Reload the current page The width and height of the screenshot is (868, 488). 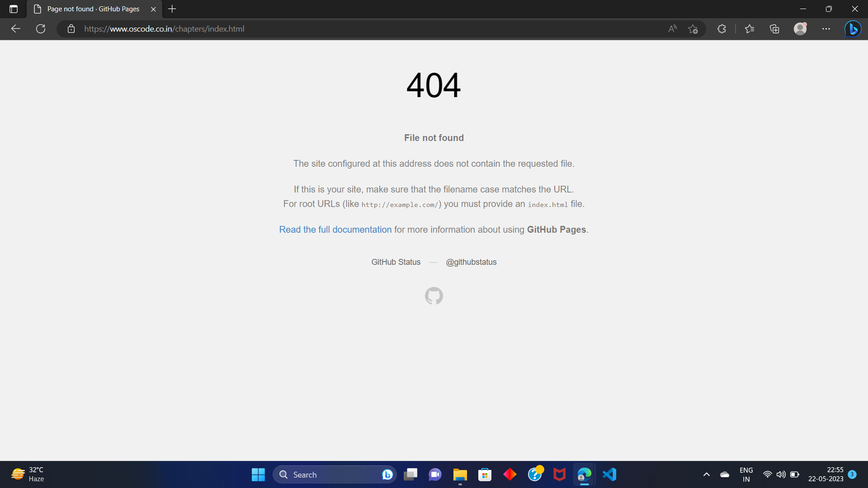[40, 28]
